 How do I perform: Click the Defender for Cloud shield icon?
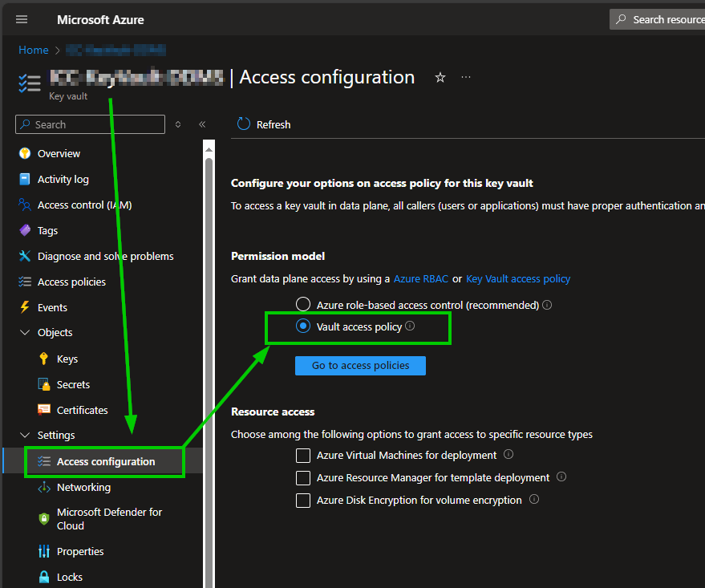[44, 519]
